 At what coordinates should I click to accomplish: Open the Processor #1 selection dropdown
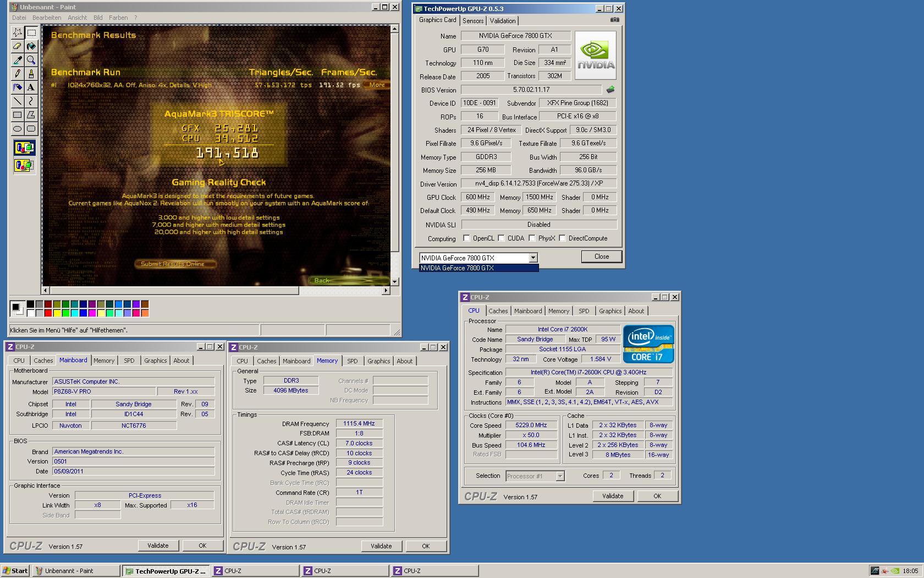(x=560, y=476)
